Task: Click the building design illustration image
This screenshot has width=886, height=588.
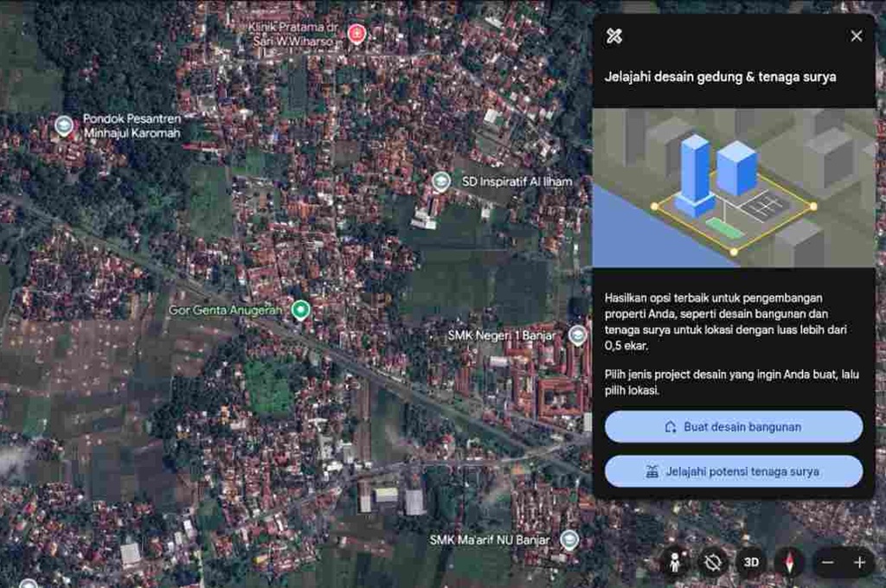Action: pyautogui.click(x=734, y=188)
